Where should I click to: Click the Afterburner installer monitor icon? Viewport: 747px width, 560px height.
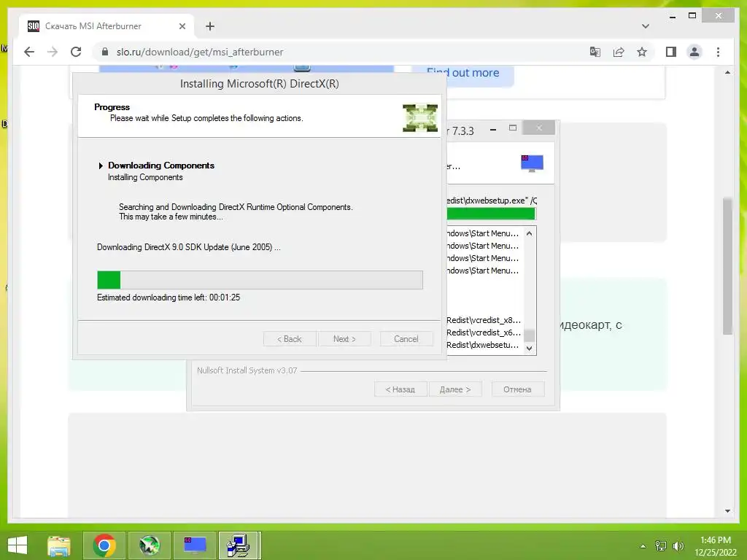(x=532, y=163)
